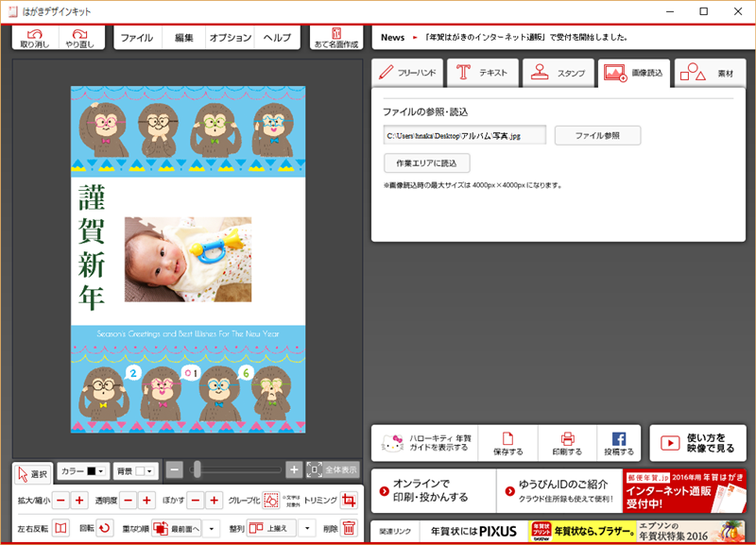Activate the selection (選択) tool
This screenshot has width=756, height=545.
[x=32, y=473]
